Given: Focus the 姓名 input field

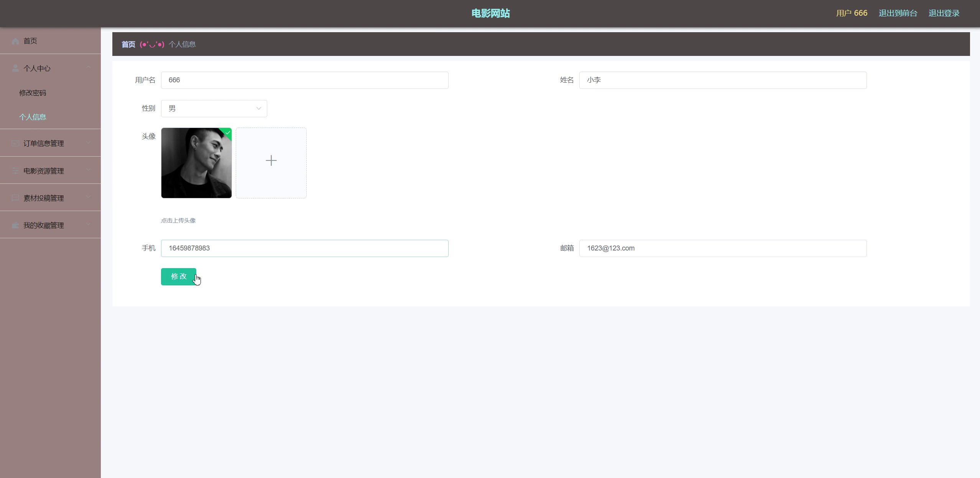Looking at the screenshot, I should click(723, 80).
